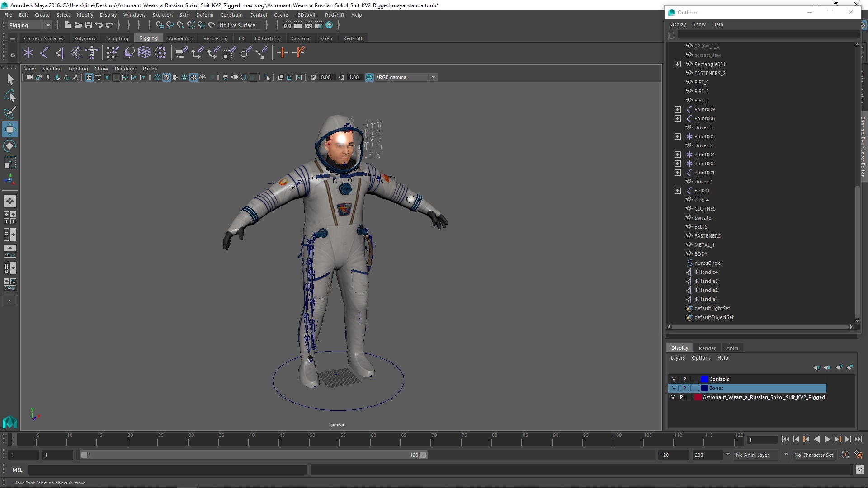Toggle visibility V of Astronaut layer
The image size is (868, 488).
coord(673,397)
